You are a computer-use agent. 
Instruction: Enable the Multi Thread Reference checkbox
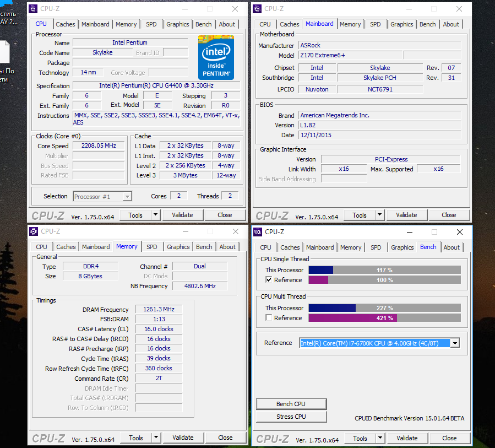(x=269, y=317)
